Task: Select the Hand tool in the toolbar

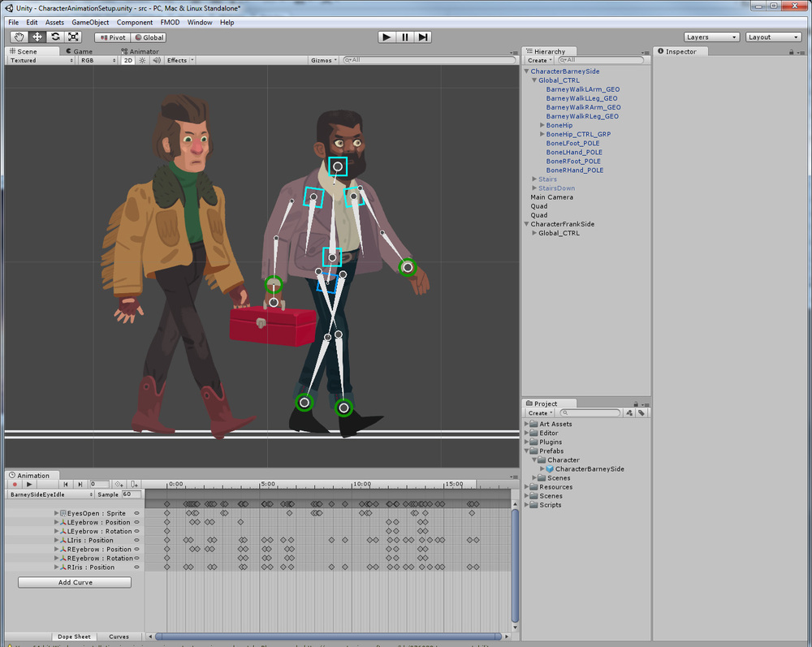Action: point(19,37)
